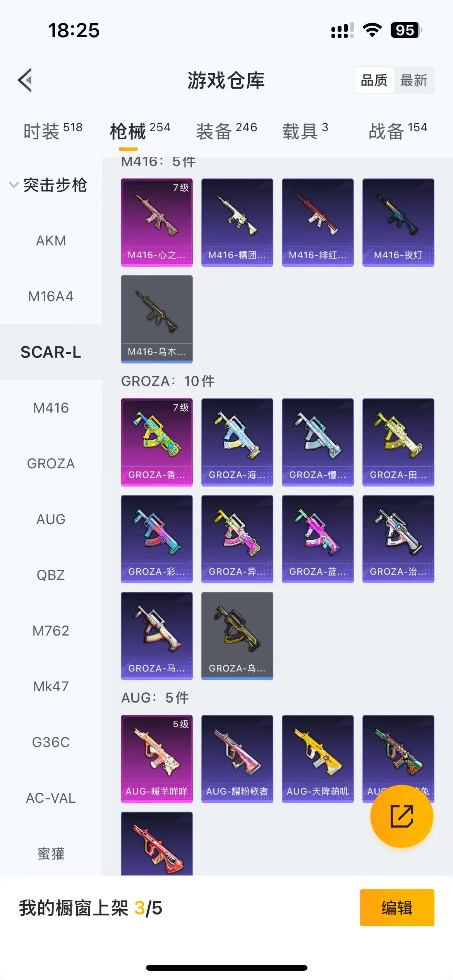Screen dimensions: 453x980
Task: Tap the 编辑 button
Action: 397,908
